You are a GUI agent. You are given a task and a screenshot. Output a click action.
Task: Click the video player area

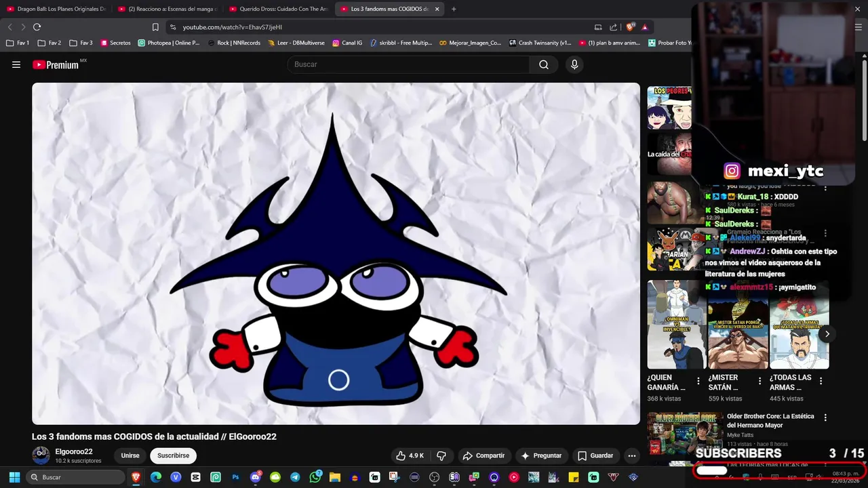pos(336,253)
